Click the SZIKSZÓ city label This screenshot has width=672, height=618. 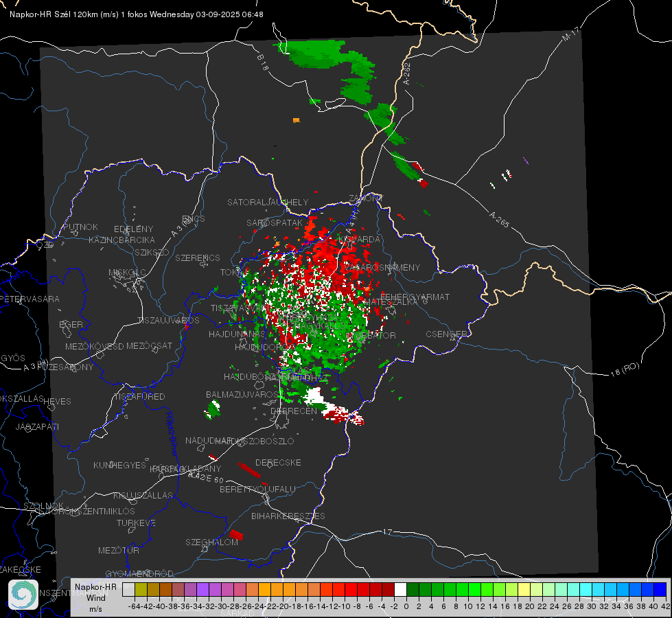click(x=152, y=252)
